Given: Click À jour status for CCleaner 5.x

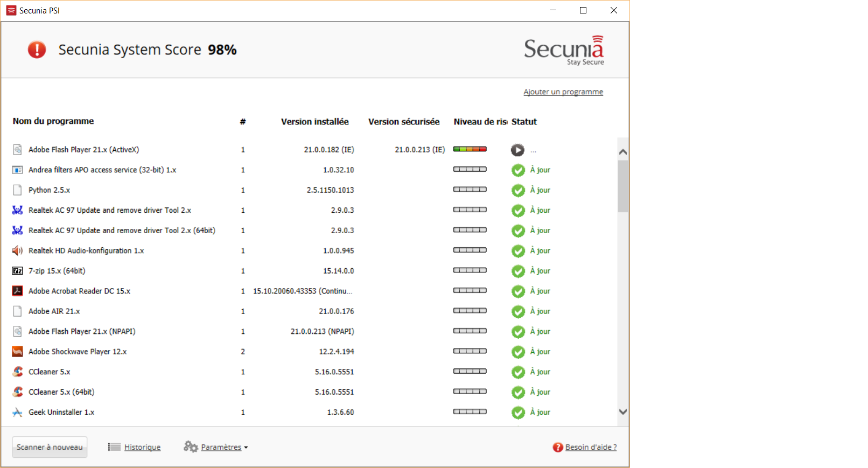Looking at the screenshot, I should pos(540,372).
